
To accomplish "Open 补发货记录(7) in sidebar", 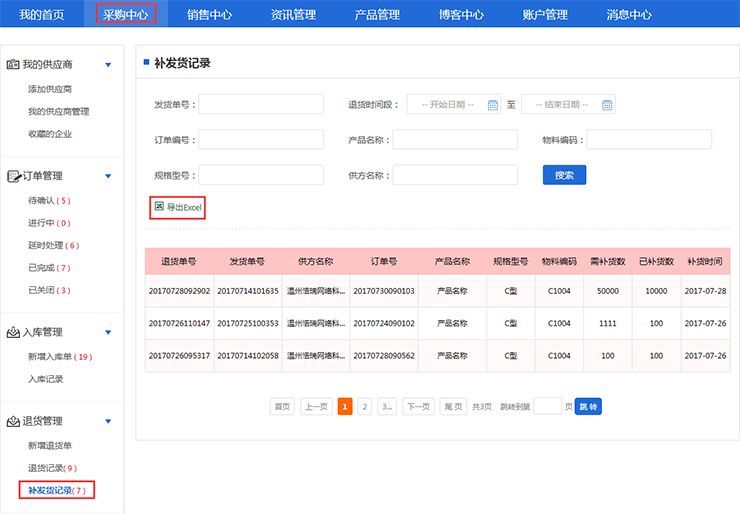I will [x=57, y=490].
